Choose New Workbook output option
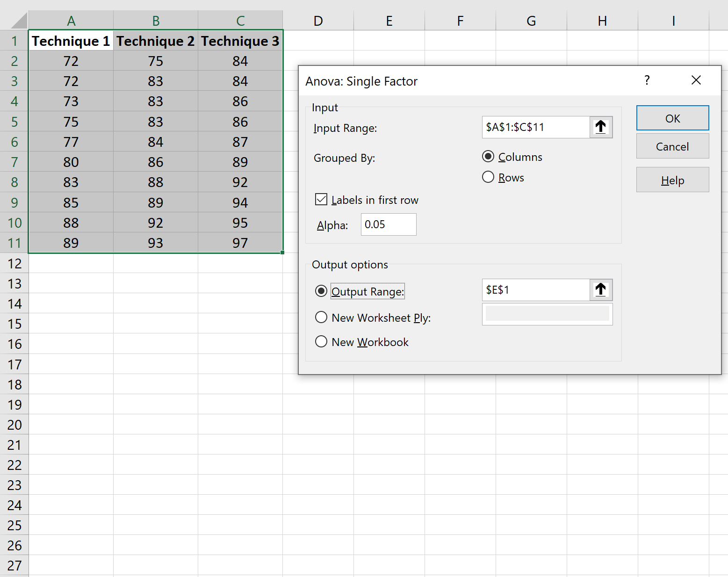The image size is (728, 577). pos(321,342)
